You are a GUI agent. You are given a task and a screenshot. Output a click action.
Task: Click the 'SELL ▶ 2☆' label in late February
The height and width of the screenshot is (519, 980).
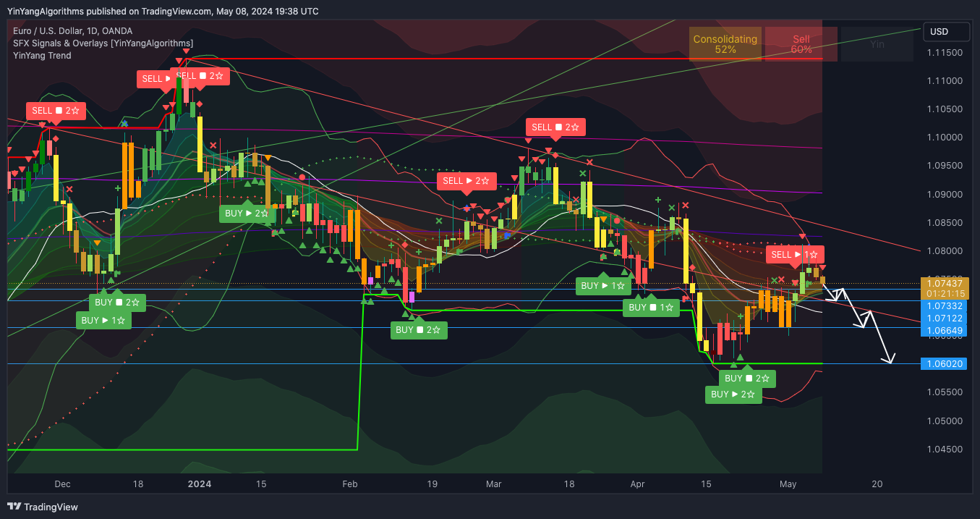click(x=466, y=181)
